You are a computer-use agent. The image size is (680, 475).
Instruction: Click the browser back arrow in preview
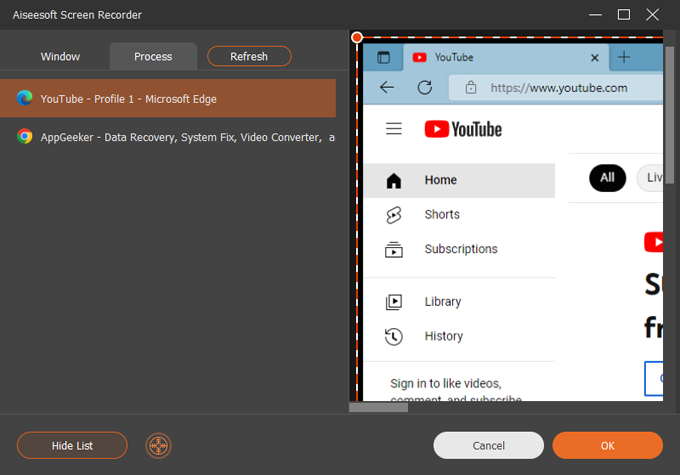coord(387,87)
